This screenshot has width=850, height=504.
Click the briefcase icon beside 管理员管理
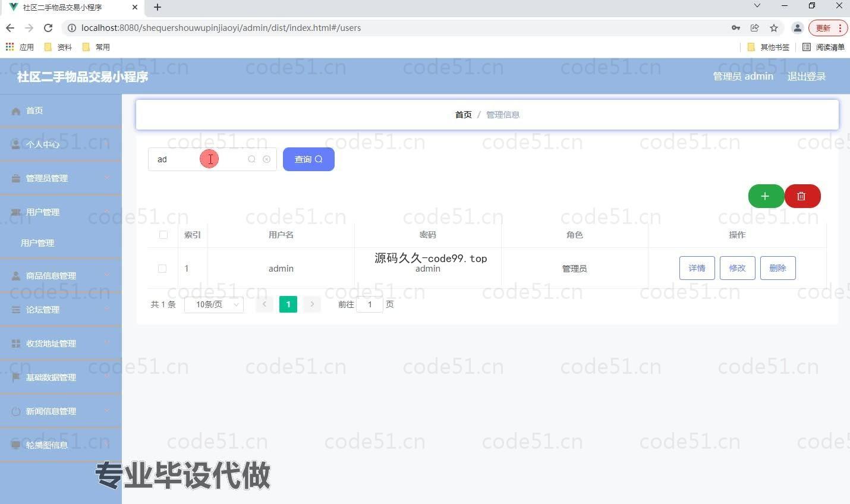16,178
